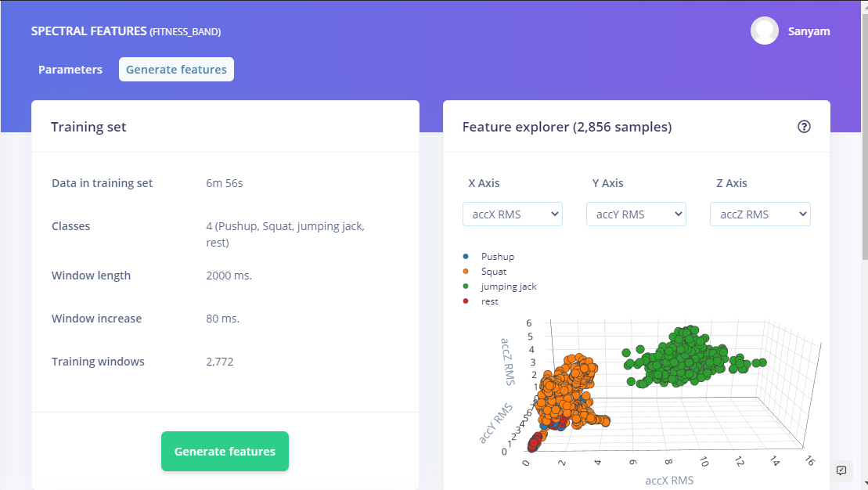Toggle the rest legend entry
868x490 pixels.
click(489, 301)
